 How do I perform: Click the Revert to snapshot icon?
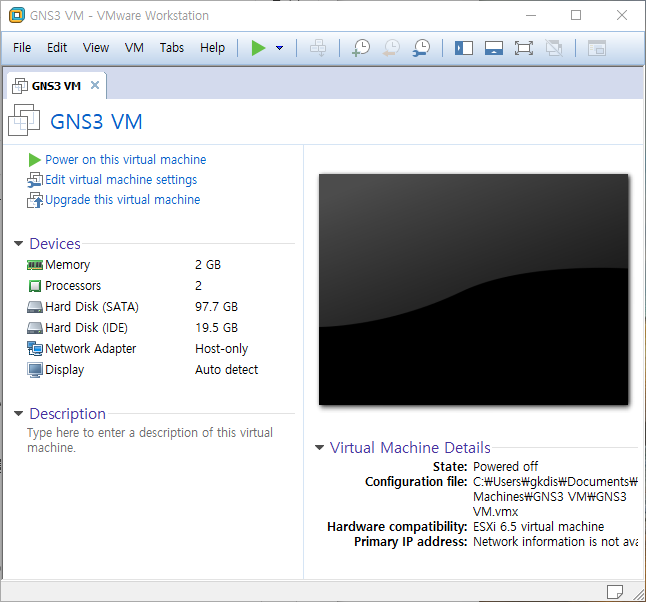point(391,48)
